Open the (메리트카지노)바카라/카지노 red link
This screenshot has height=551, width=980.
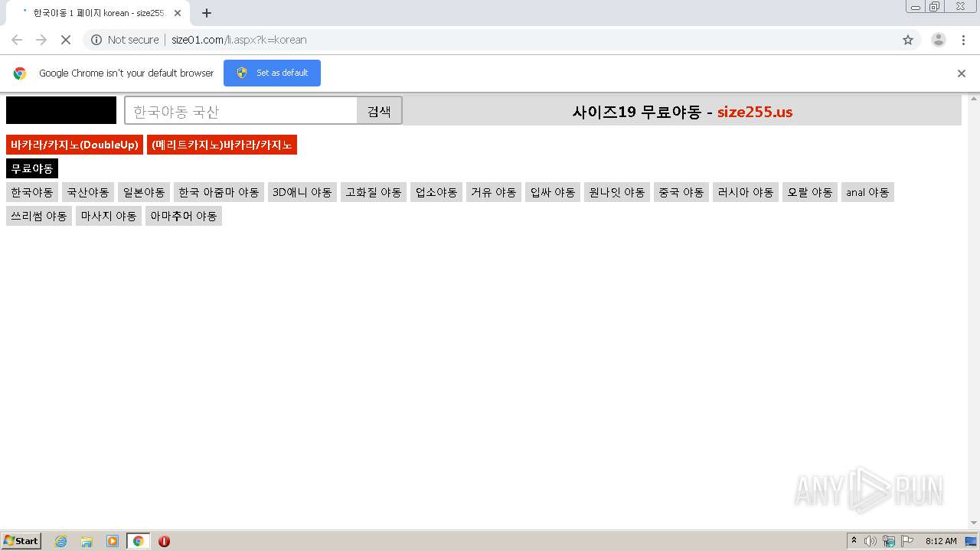pyautogui.click(x=222, y=145)
